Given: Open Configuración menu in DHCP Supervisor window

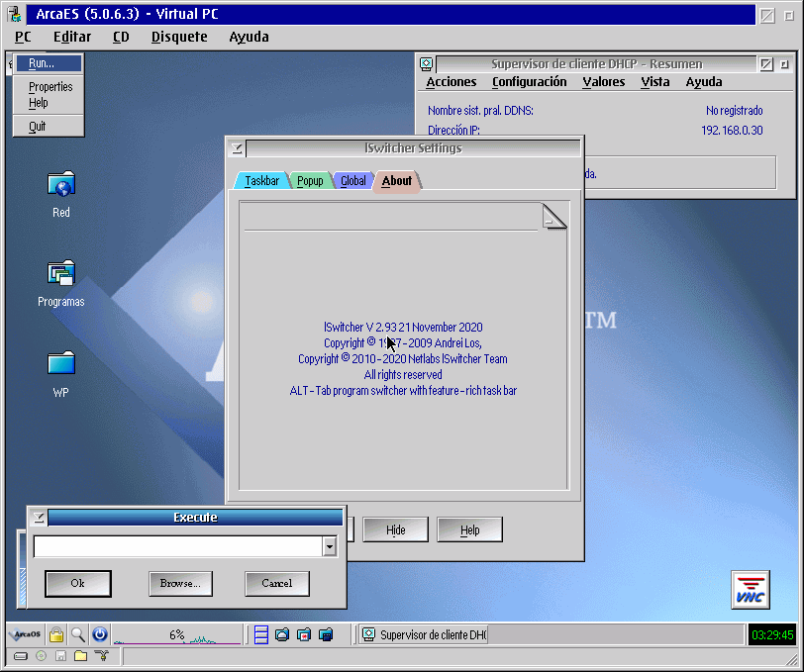Looking at the screenshot, I should (529, 82).
